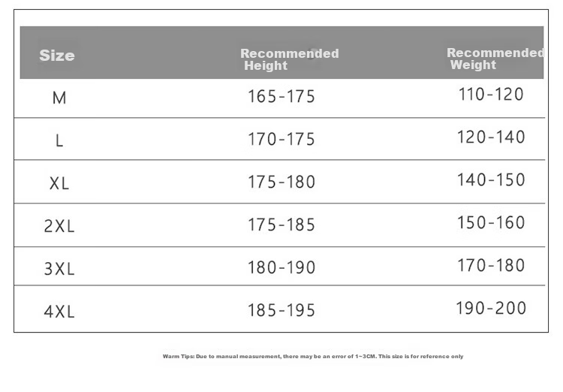Click the Warm Tips note text

point(313,357)
